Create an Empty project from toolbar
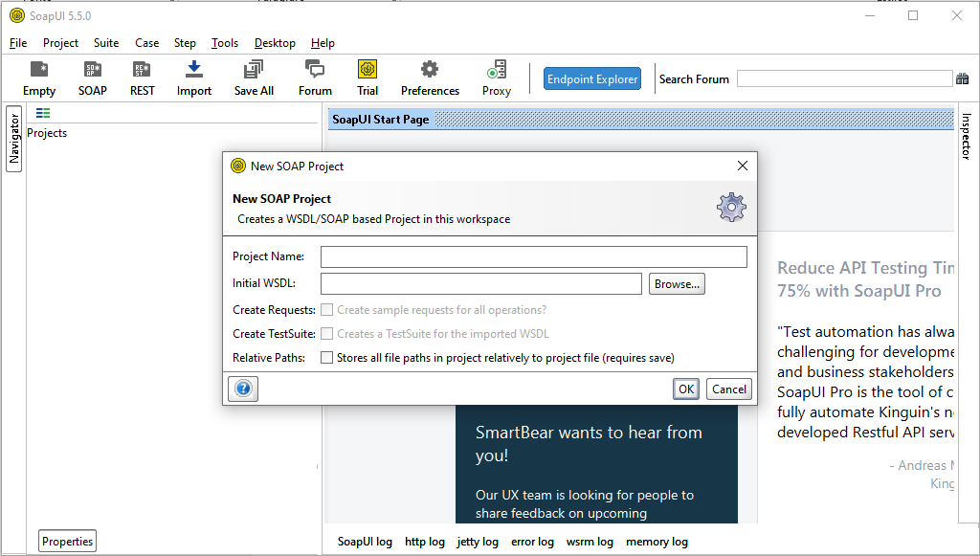The width and height of the screenshot is (980, 556). click(38, 78)
